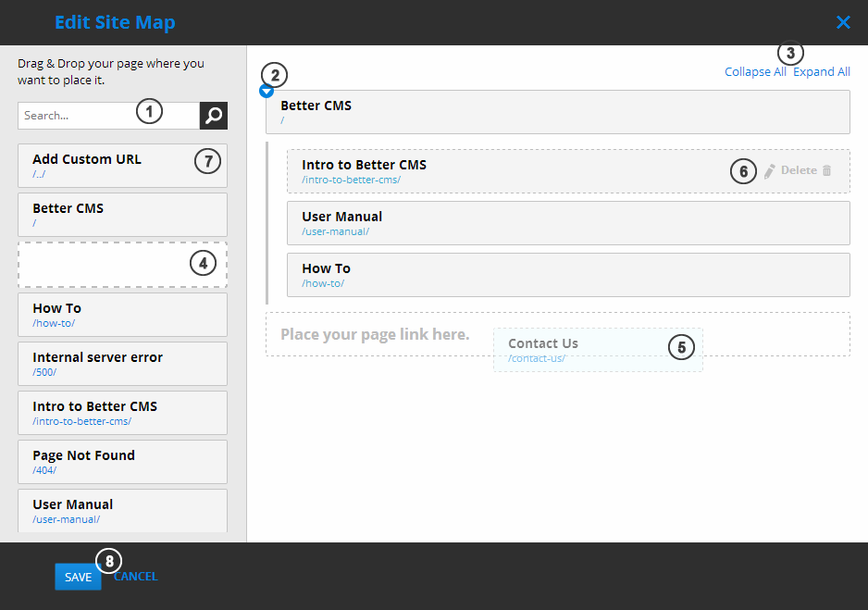Close the Edit Site Map dialog
This screenshot has width=868, height=610.
point(843,22)
